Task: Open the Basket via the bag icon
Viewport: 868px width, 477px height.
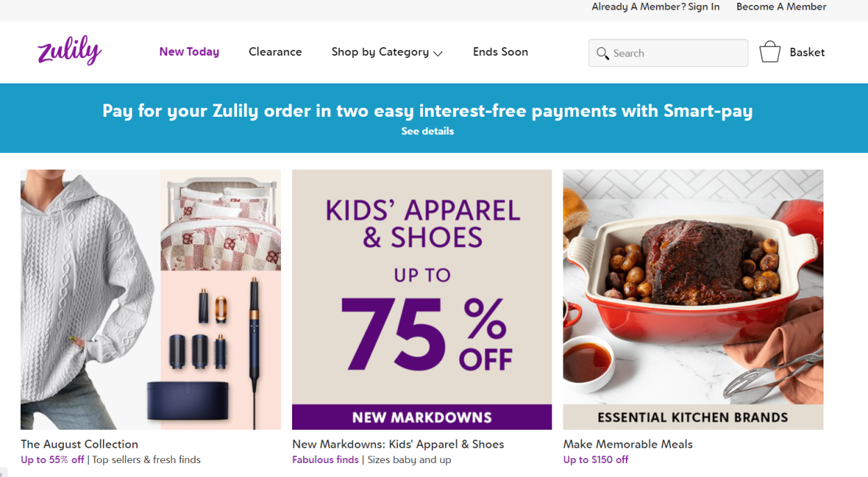Action: pyautogui.click(x=770, y=51)
